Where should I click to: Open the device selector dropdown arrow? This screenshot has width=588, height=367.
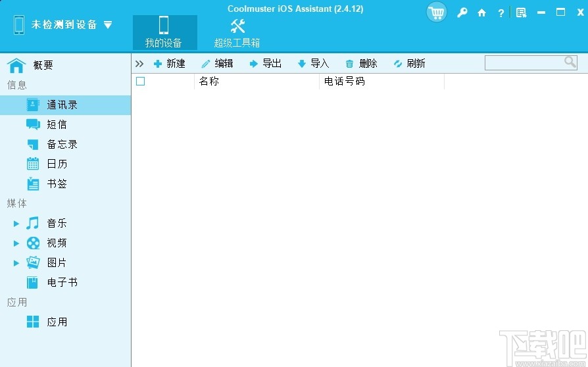point(108,25)
